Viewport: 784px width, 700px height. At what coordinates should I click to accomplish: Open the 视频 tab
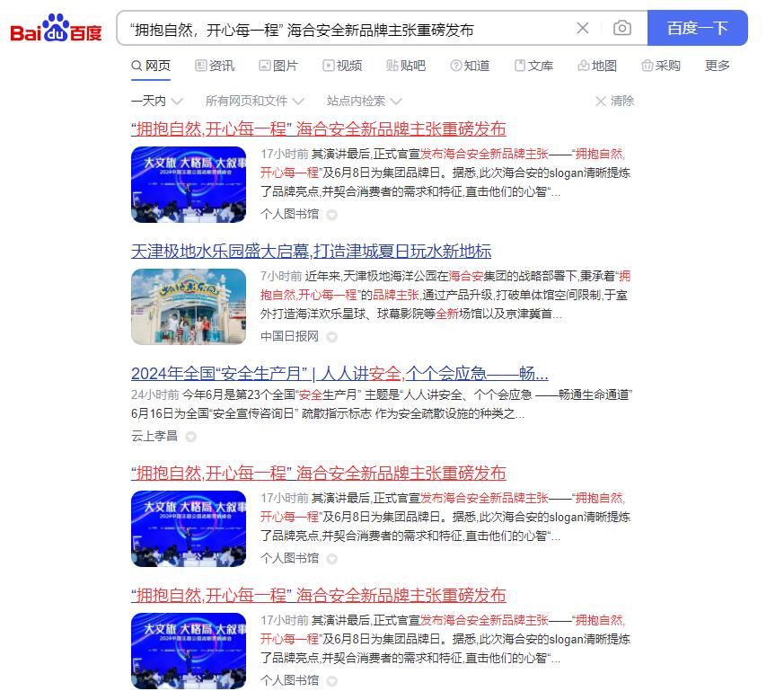pyautogui.click(x=342, y=66)
